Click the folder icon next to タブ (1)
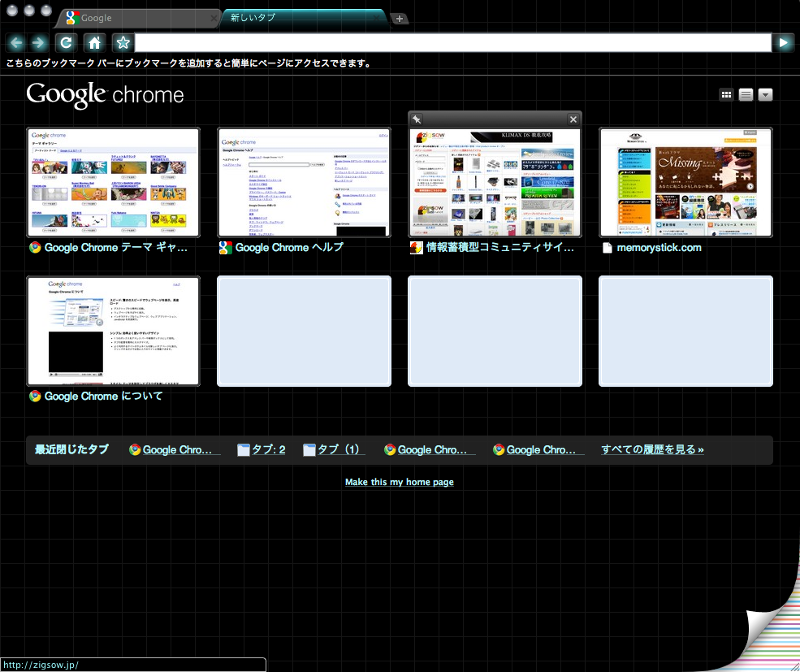Screen dimensions: 800x672 (309, 450)
